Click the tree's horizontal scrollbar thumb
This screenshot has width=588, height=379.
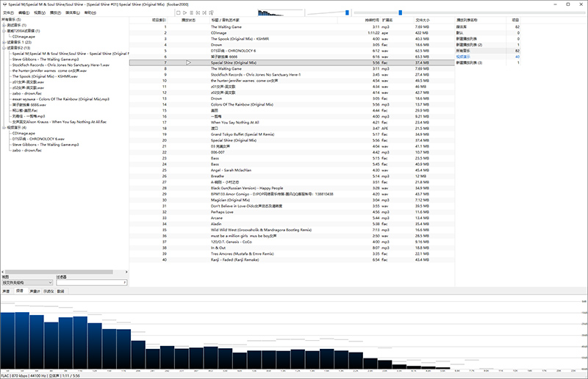(59, 272)
